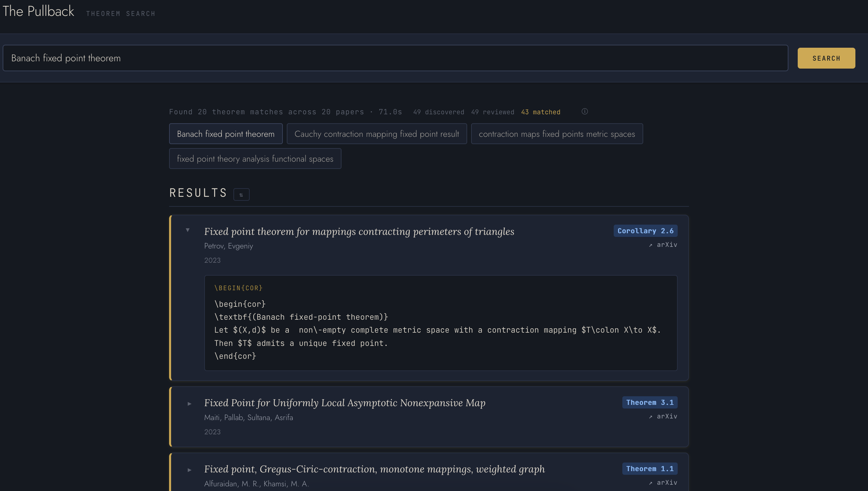Open the Gregus-Ciric-contraction paper title
Image resolution: width=868 pixels, height=491 pixels.
(x=374, y=469)
